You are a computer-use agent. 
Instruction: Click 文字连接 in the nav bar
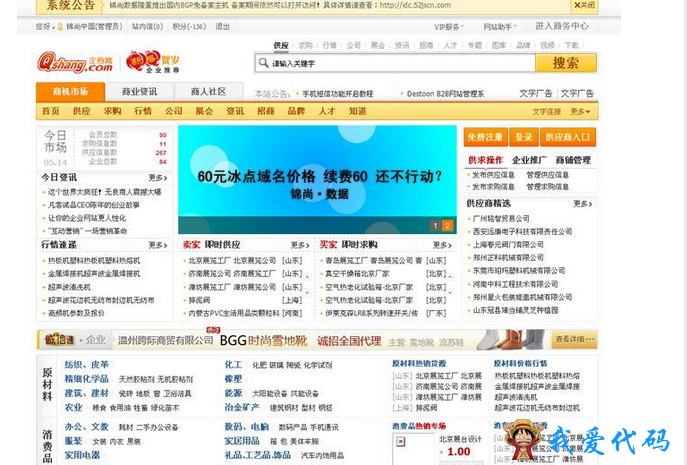[547, 112]
